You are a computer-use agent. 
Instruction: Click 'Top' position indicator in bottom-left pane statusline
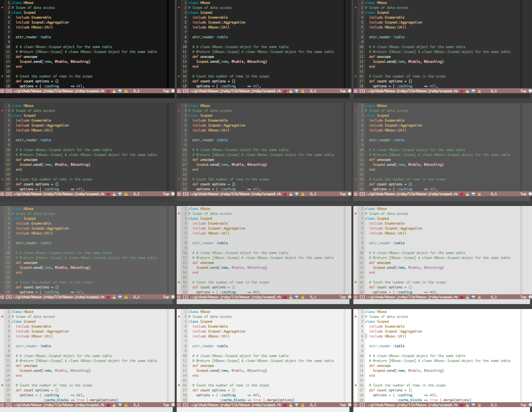166,405
